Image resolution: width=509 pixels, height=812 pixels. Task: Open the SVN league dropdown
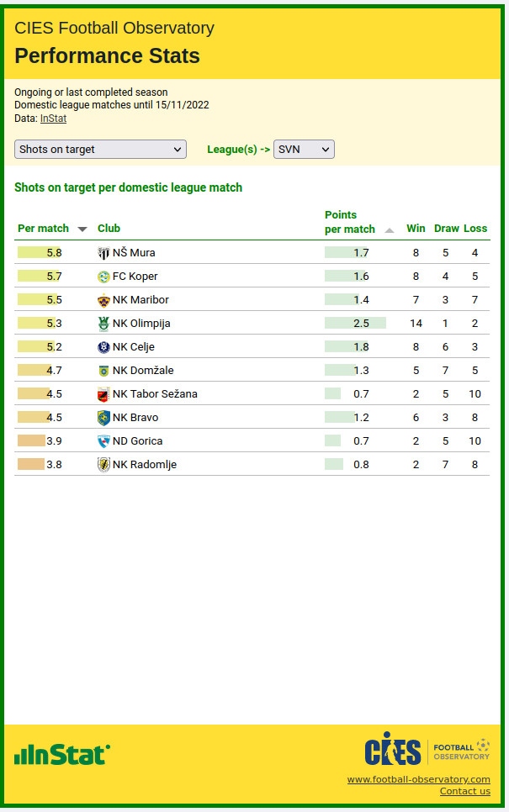tap(304, 150)
